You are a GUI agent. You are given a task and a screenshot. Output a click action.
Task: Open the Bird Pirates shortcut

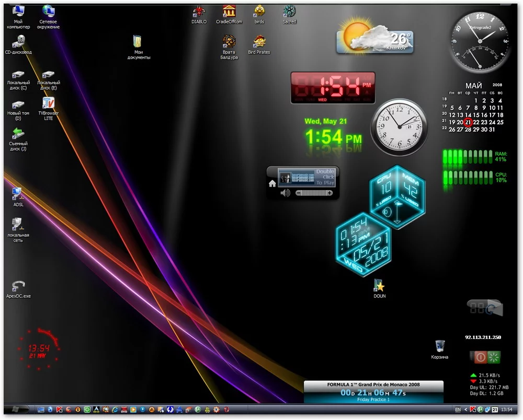(259, 42)
